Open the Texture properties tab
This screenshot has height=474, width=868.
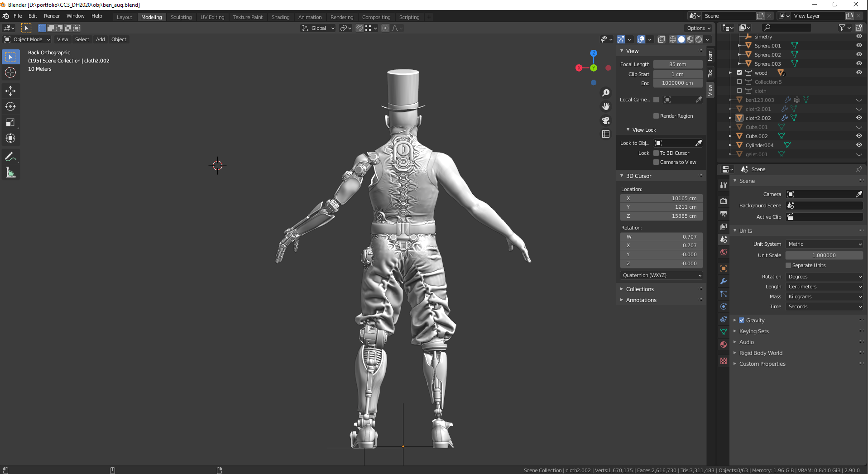[x=724, y=361]
